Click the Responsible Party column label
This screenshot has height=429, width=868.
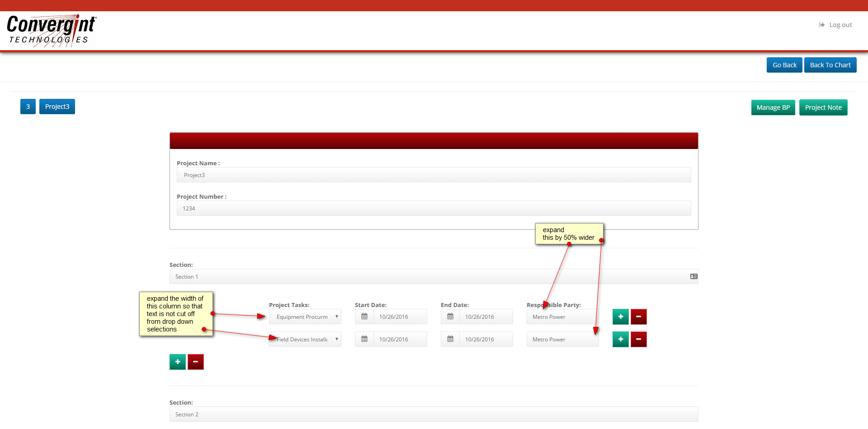[554, 305]
